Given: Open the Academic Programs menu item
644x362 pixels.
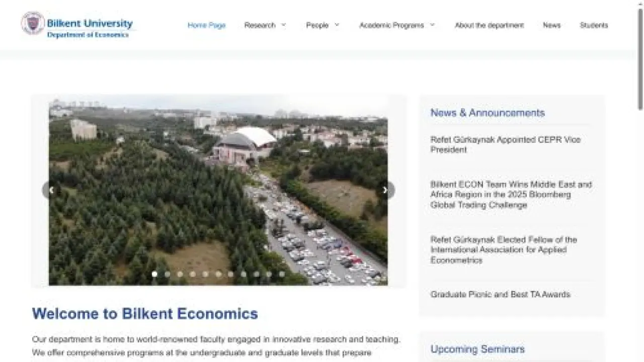Looking at the screenshot, I should click(x=391, y=25).
